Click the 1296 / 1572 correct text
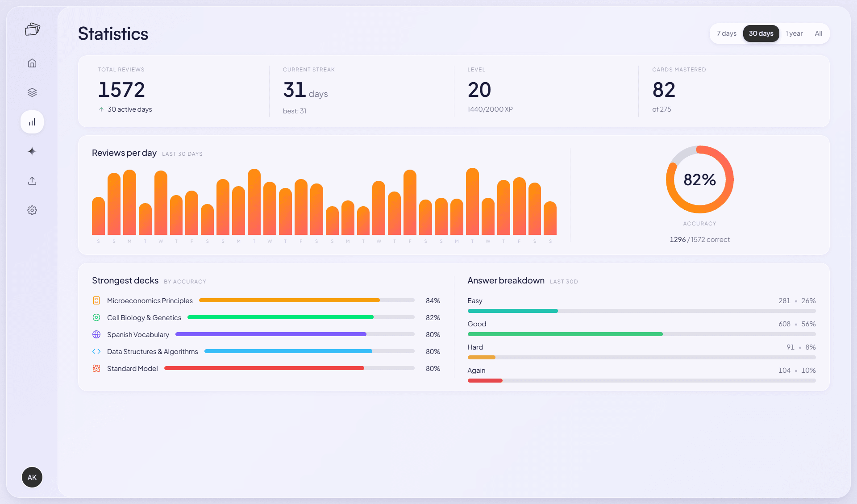 coord(699,240)
